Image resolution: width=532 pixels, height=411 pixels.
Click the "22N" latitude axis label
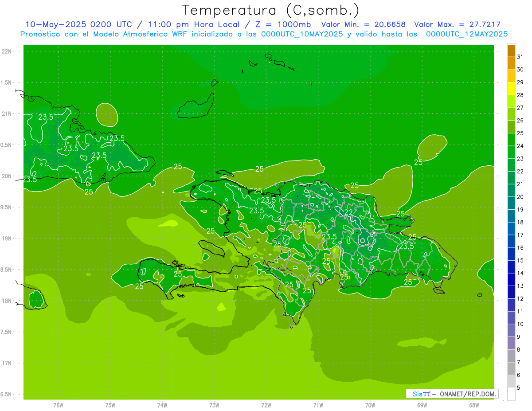(6, 51)
